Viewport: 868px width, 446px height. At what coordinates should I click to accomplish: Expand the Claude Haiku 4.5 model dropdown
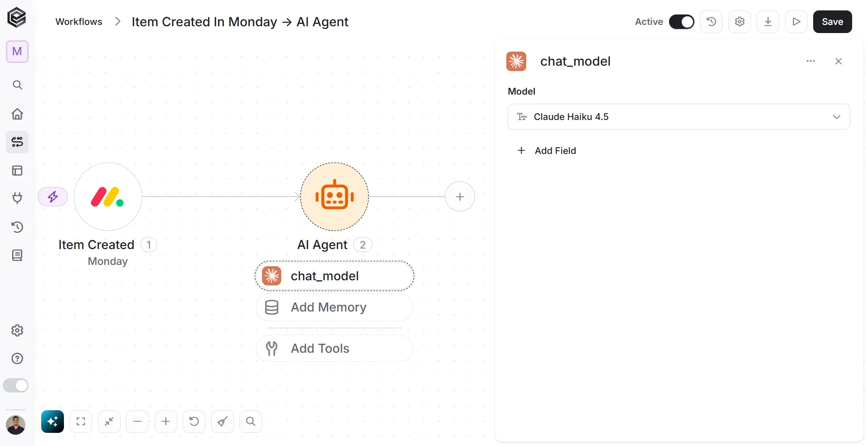click(679, 117)
